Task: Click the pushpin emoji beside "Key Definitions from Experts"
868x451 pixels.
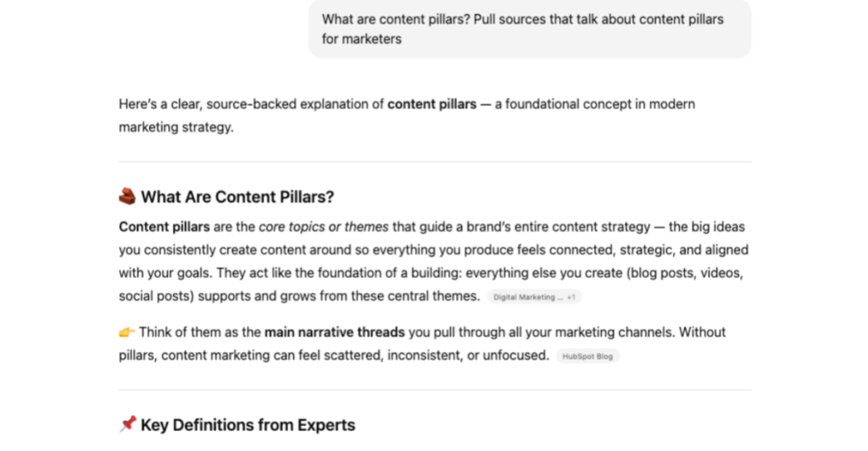Action: [x=127, y=425]
